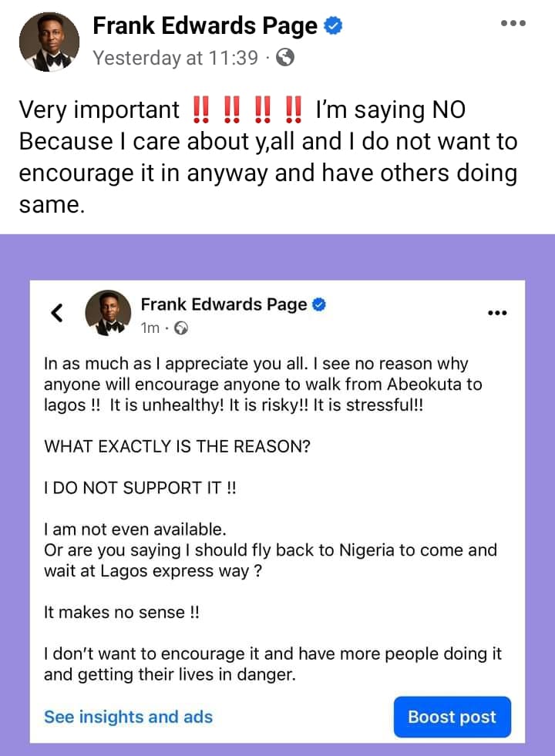Click the globe icon beside "1m"

pos(181,328)
